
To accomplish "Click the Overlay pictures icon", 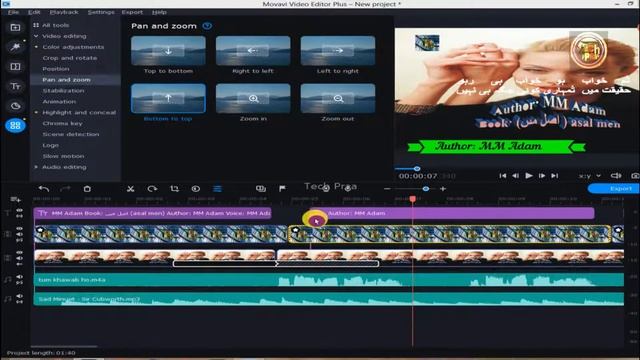I will (260, 189).
